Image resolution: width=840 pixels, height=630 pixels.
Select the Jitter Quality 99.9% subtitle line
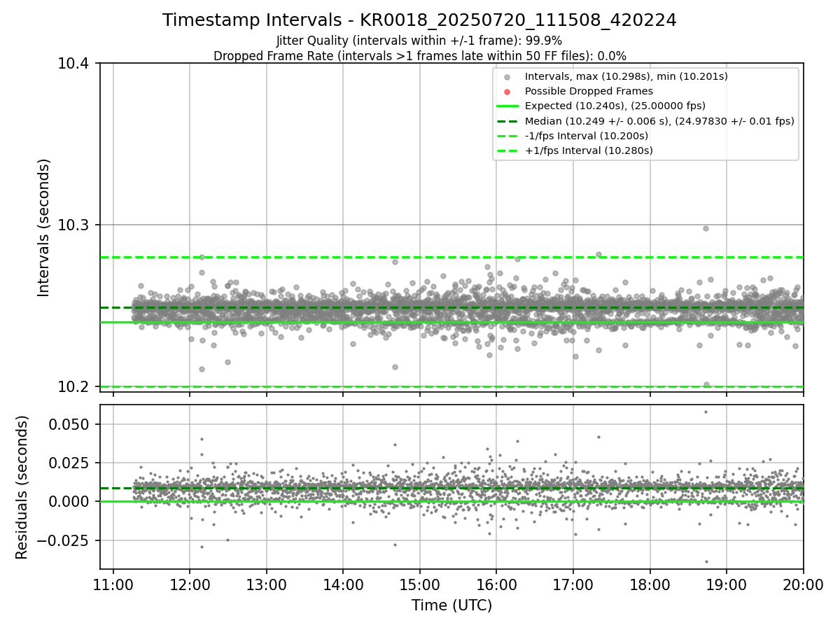point(419,41)
